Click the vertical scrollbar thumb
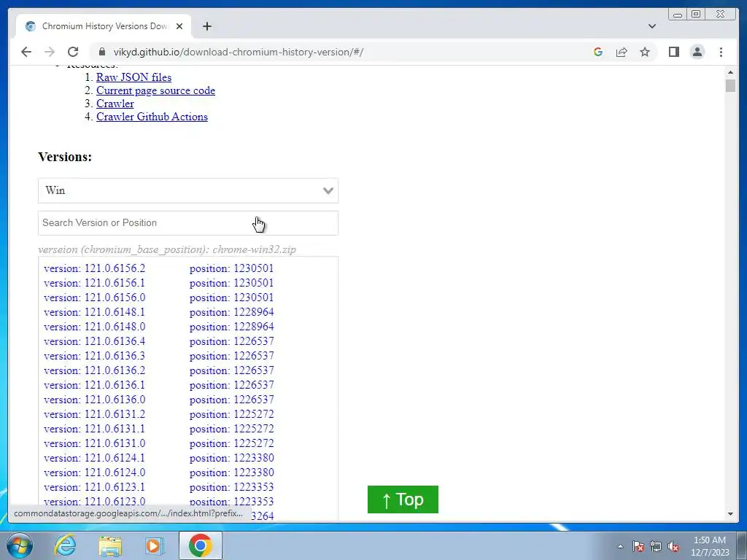The width and height of the screenshot is (747, 560). click(730, 86)
